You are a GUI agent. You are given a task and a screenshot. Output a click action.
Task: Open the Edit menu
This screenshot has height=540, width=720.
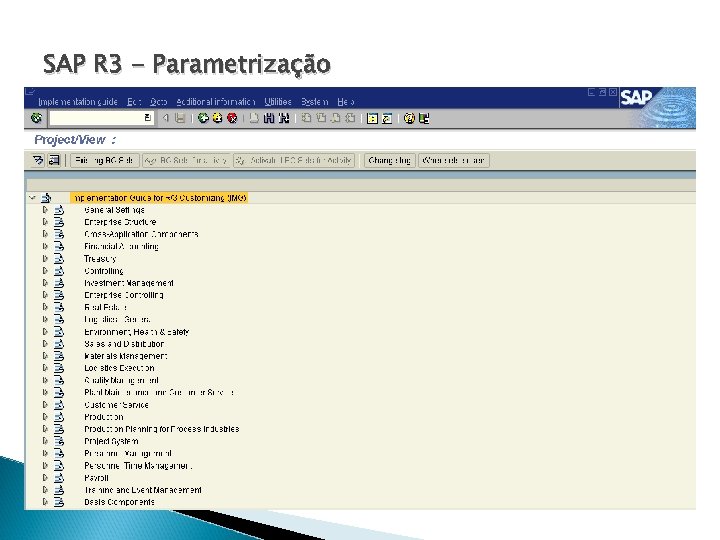[134, 101]
